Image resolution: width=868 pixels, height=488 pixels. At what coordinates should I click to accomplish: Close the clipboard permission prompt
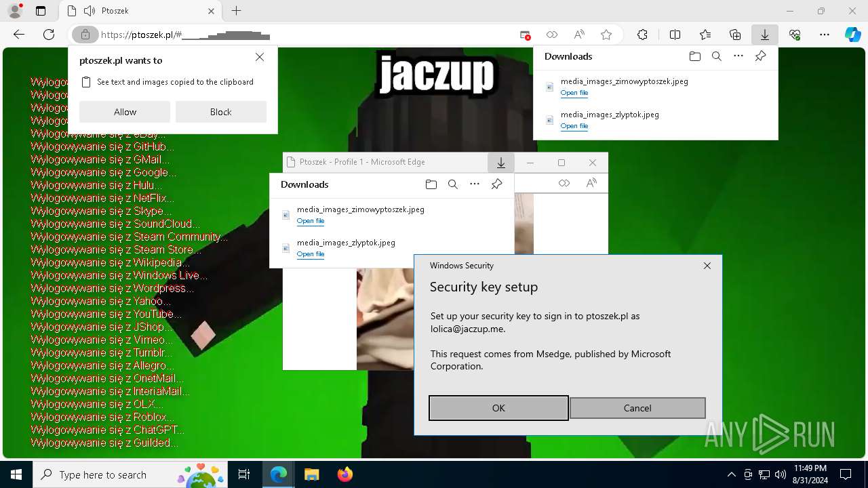click(260, 58)
